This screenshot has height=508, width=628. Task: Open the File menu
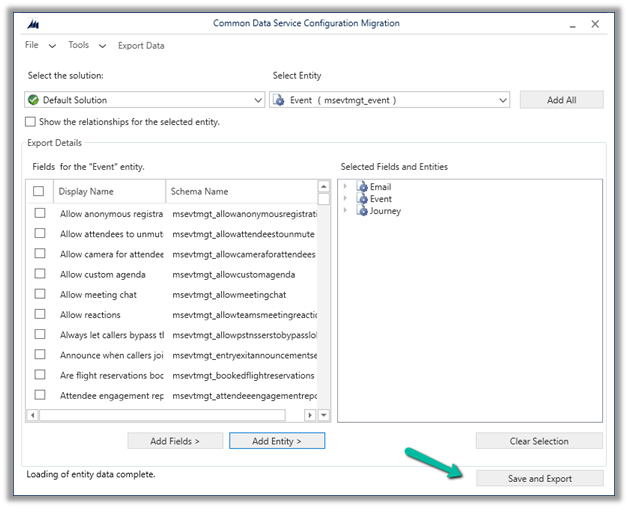pyautogui.click(x=32, y=45)
